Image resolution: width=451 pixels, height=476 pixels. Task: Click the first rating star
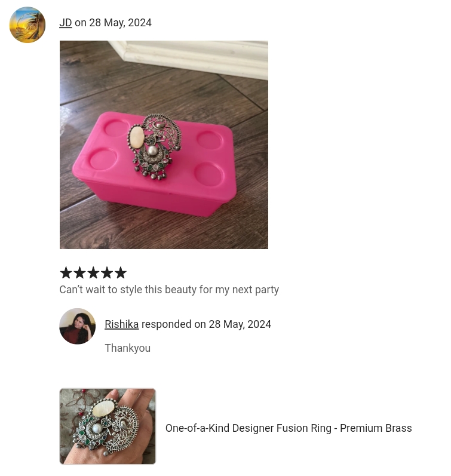[x=66, y=272]
